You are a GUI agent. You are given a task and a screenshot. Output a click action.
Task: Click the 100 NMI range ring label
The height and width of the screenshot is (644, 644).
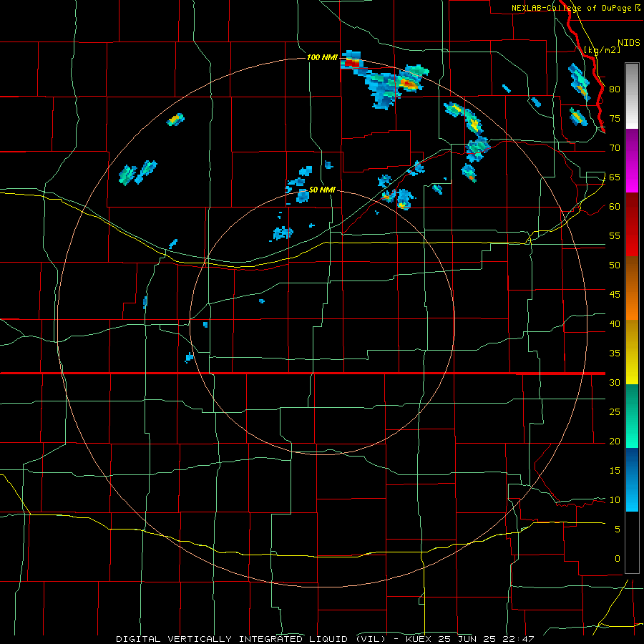tap(322, 57)
